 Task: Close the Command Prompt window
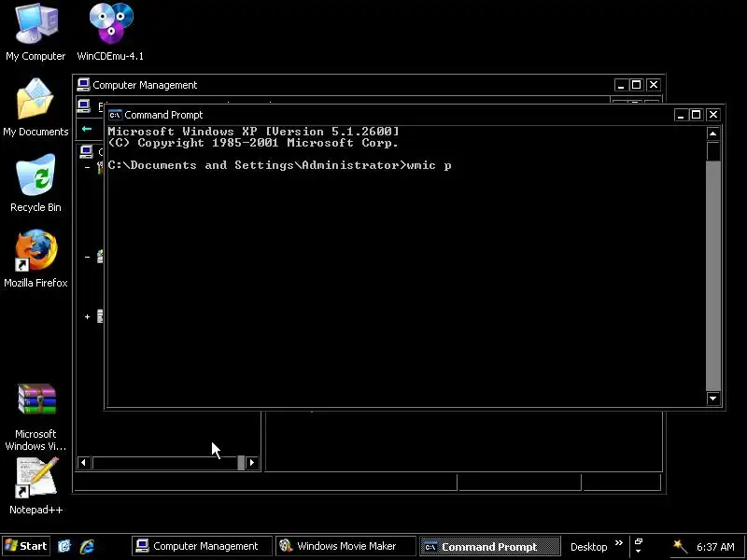(713, 115)
